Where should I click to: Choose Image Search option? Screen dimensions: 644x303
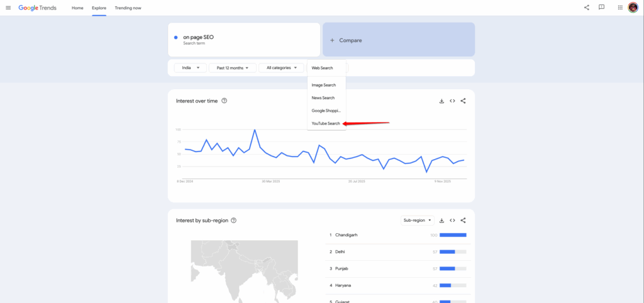point(326,85)
